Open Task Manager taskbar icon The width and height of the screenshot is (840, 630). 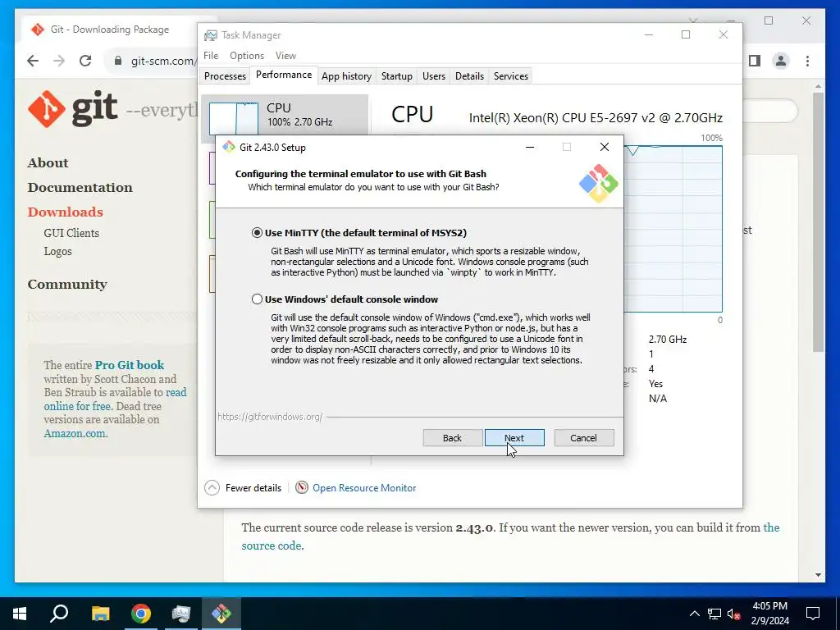point(181,614)
